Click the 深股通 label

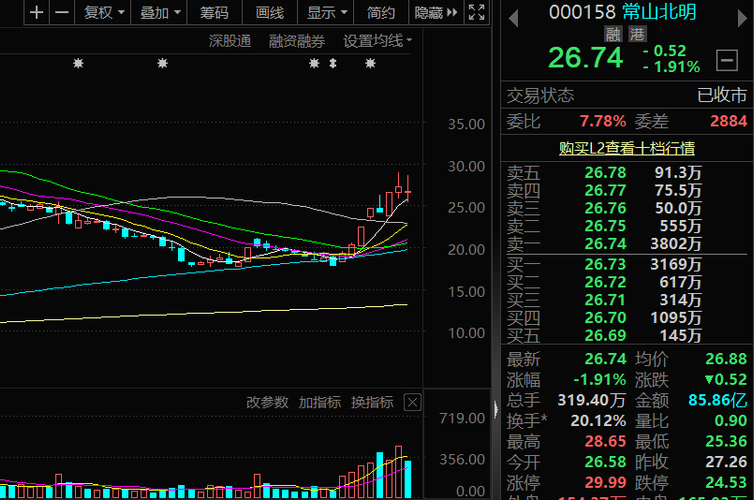pos(230,41)
